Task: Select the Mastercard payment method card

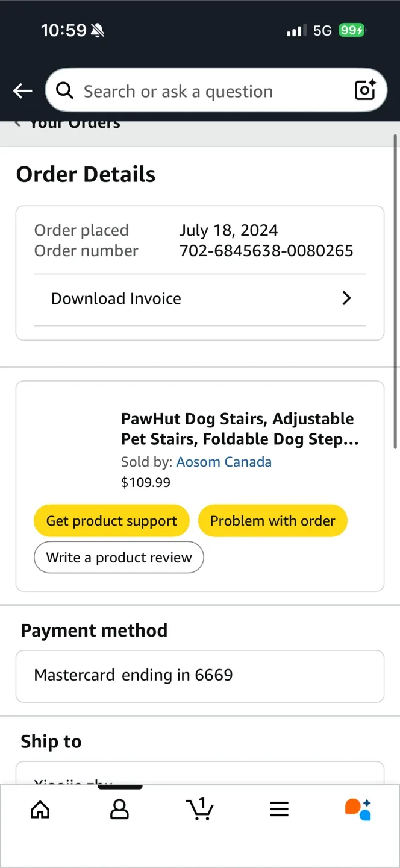Action: coord(200,676)
